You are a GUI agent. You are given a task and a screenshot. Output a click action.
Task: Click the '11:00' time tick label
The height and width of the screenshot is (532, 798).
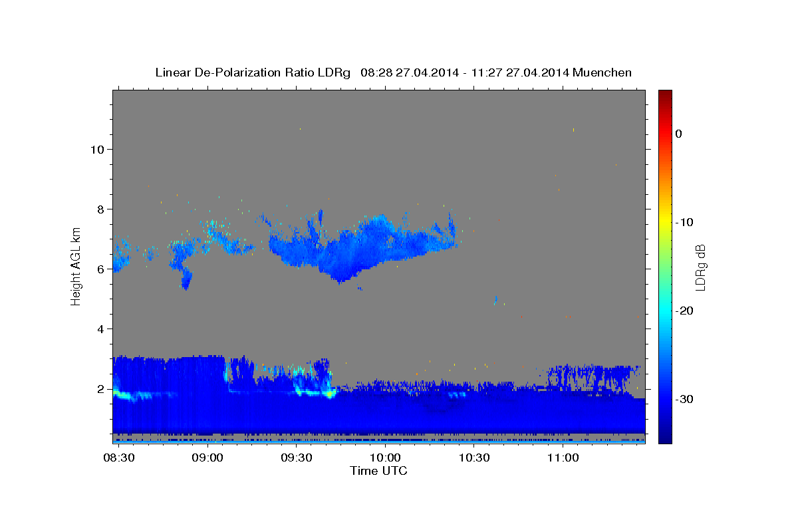(x=563, y=458)
